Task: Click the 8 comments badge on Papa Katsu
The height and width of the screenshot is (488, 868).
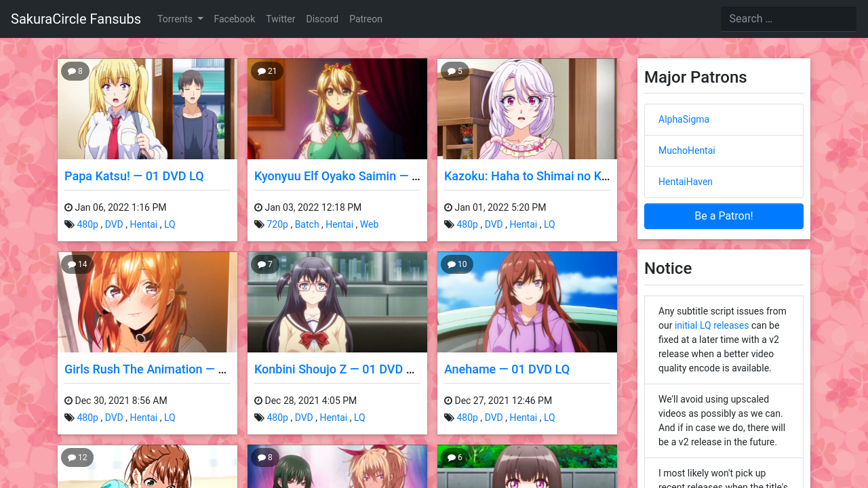Action: 75,71
